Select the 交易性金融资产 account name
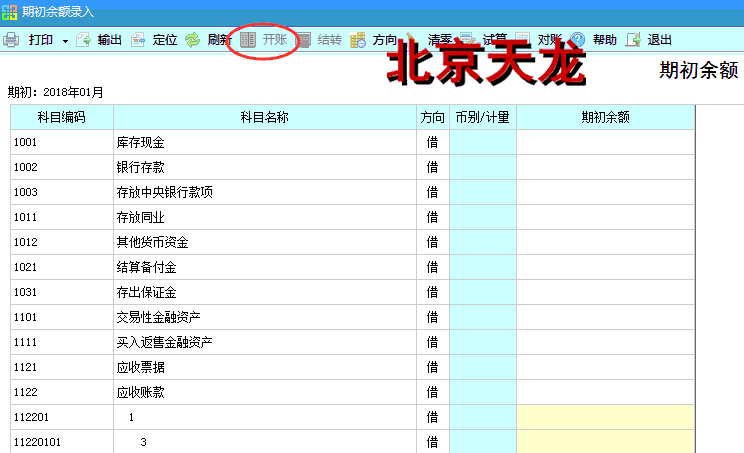Image resolution: width=744 pixels, height=453 pixels. point(158,317)
